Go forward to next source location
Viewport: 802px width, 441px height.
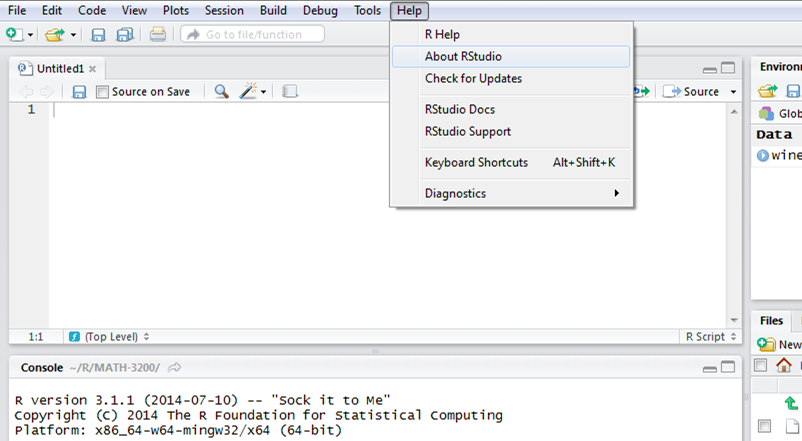coord(47,92)
